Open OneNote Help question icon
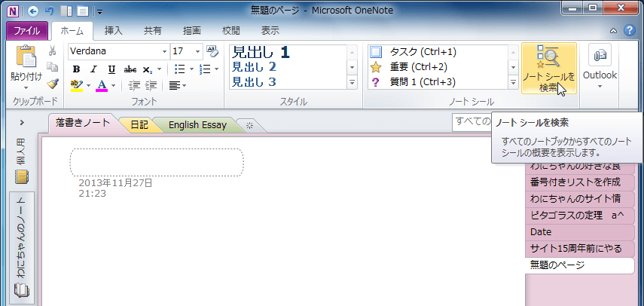Screen dimensions: 644x306 pyautogui.click(x=629, y=30)
